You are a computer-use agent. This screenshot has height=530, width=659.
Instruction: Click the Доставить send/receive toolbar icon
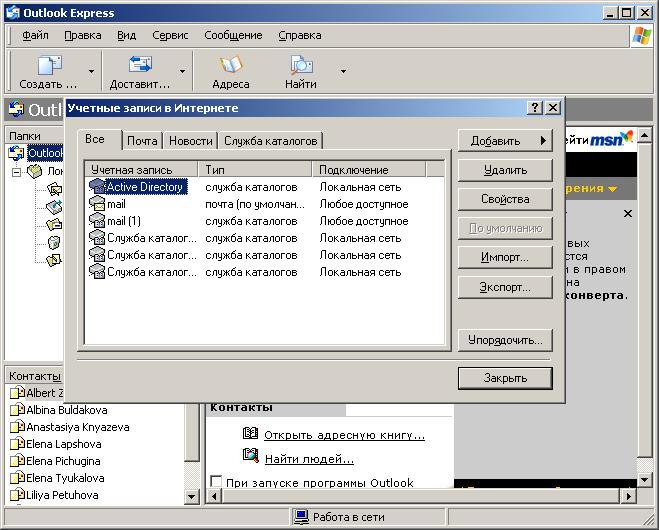click(x=140, y=65)
